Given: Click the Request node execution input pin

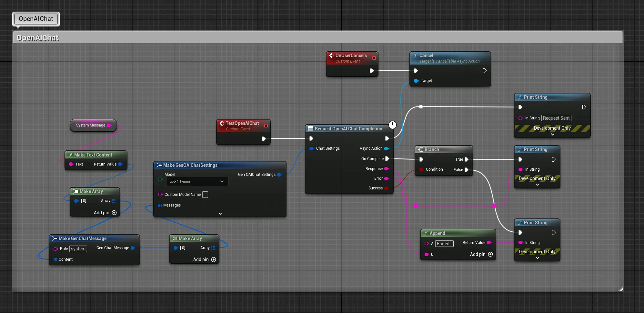Looking at the screenshot, I should 311,139.
